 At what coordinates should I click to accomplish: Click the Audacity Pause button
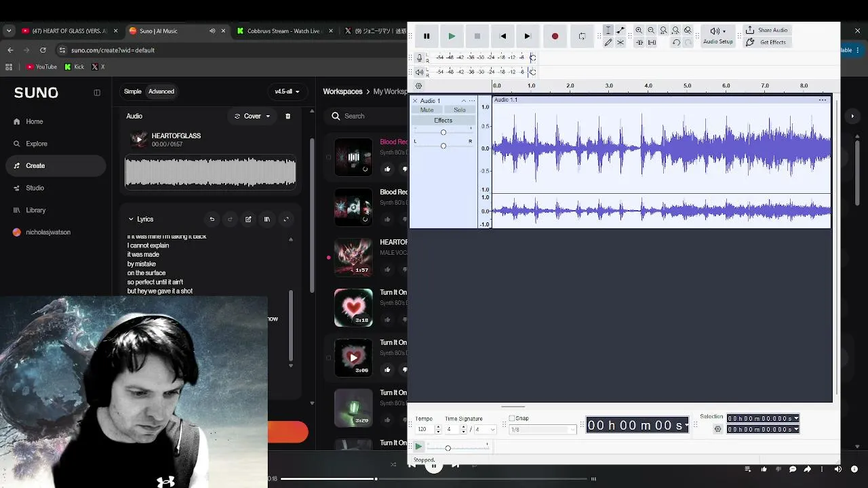click(427, 36)
